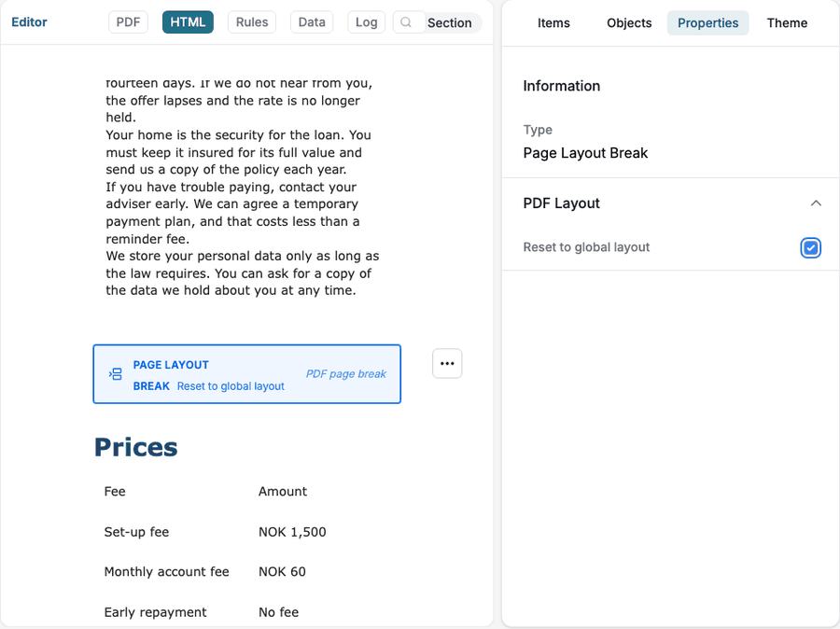Select the Properties panel tab
840x629 pixels.
(707, 23)
